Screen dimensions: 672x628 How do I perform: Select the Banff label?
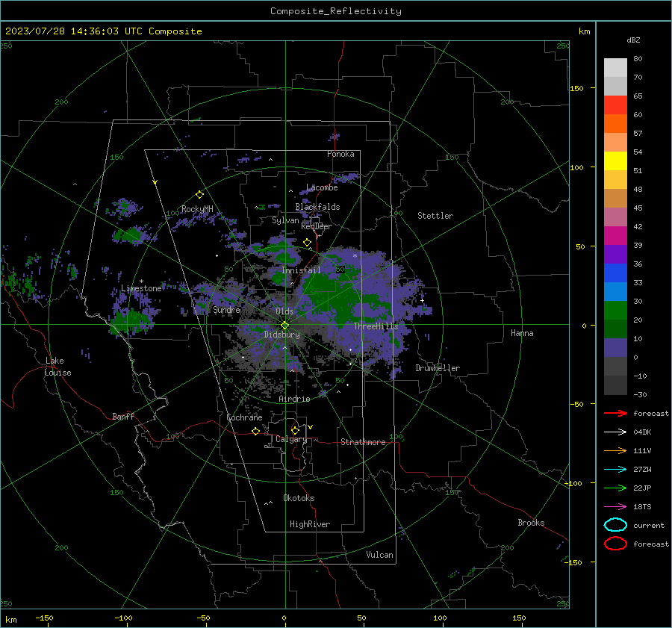coord(123,416)
